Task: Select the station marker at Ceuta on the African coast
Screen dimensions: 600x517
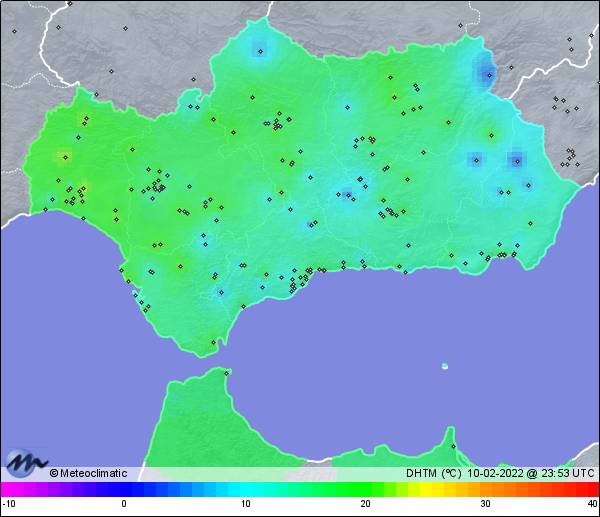Action: [x=227, y=373]
